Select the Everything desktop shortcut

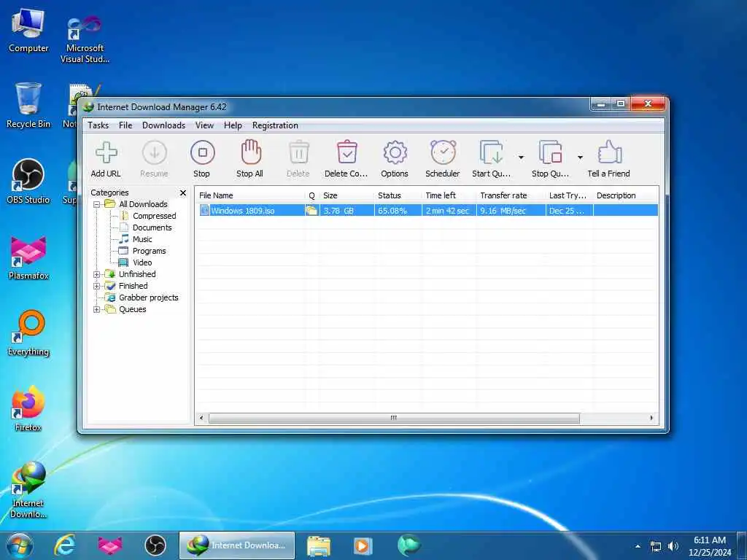coord(28,333)
